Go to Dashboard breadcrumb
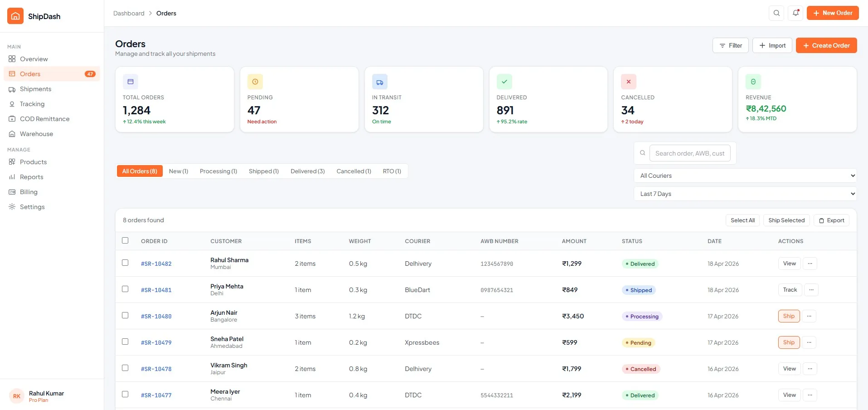 tap(129, 13)
